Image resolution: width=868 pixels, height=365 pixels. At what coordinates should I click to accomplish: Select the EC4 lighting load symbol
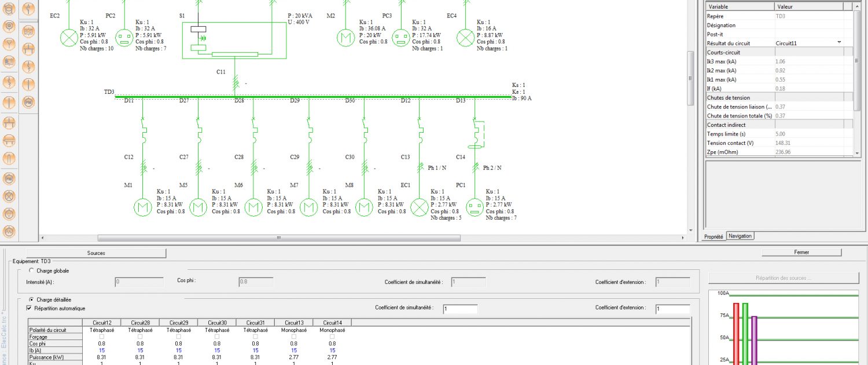pyautogui.click(x=465, y=38)
